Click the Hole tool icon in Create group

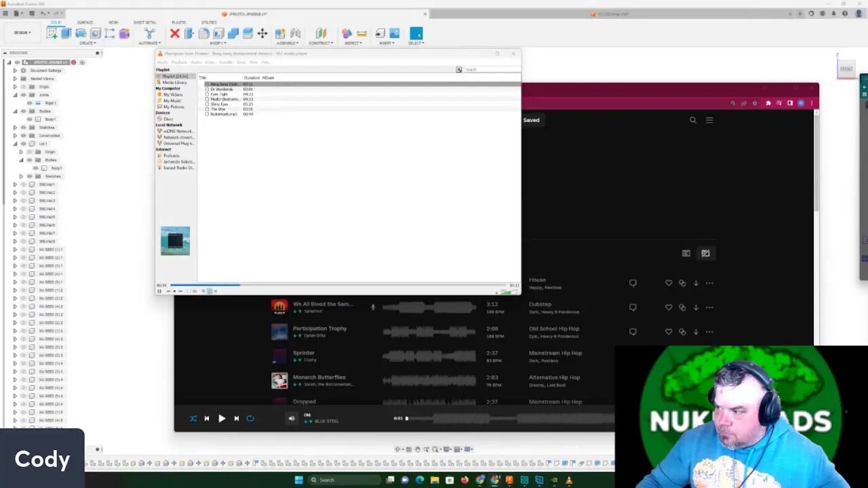pyautogui.click(x=96, y=33)
